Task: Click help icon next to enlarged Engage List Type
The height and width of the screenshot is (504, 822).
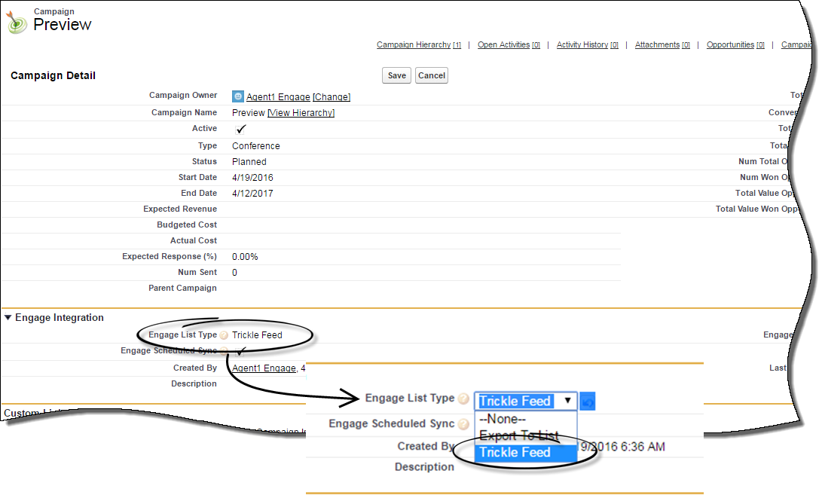Action: 463,399
